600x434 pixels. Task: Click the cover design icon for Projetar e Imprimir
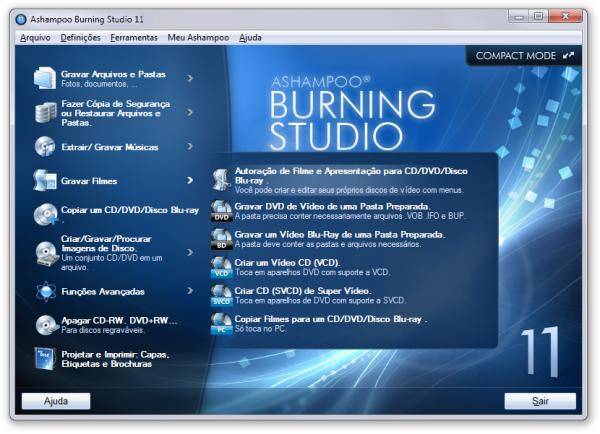point(45,359)
